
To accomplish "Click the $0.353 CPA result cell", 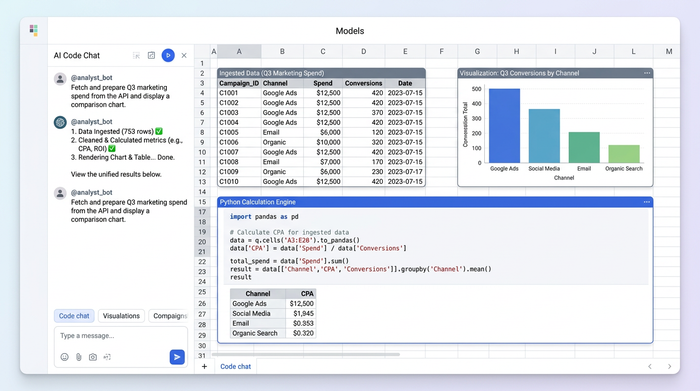I will coord(301,323).
